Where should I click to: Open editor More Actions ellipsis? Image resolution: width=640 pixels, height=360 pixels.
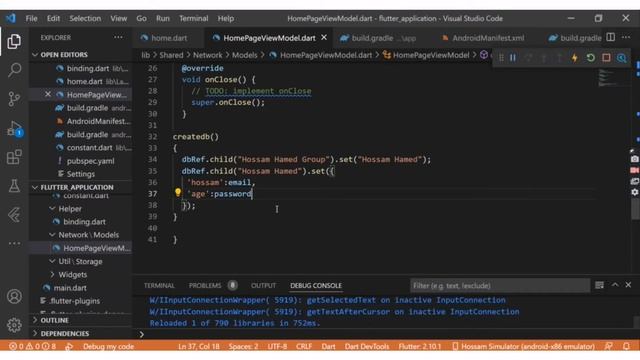[626, 37]
